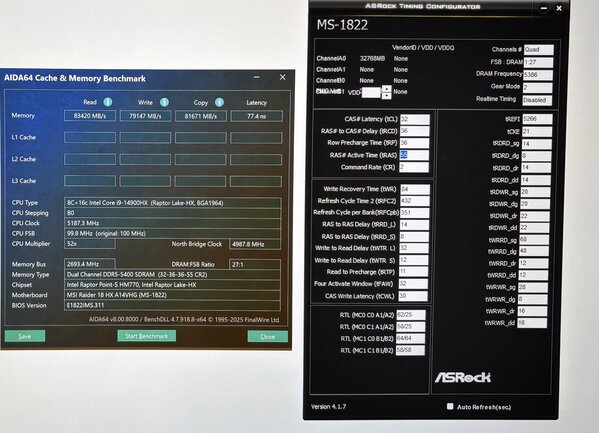599x433 pixels.
Task: Select the tREFI value field
Action: 537,119
